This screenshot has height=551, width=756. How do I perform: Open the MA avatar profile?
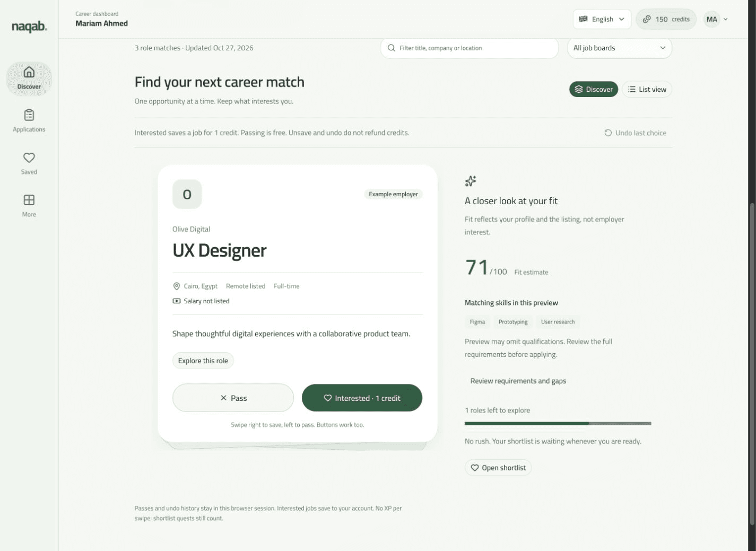[x=711, y=19]
